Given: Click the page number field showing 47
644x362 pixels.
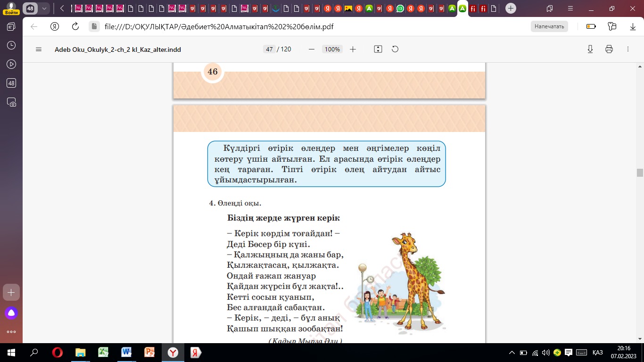Looking at the screenshot, I should [x=269, y=49].
